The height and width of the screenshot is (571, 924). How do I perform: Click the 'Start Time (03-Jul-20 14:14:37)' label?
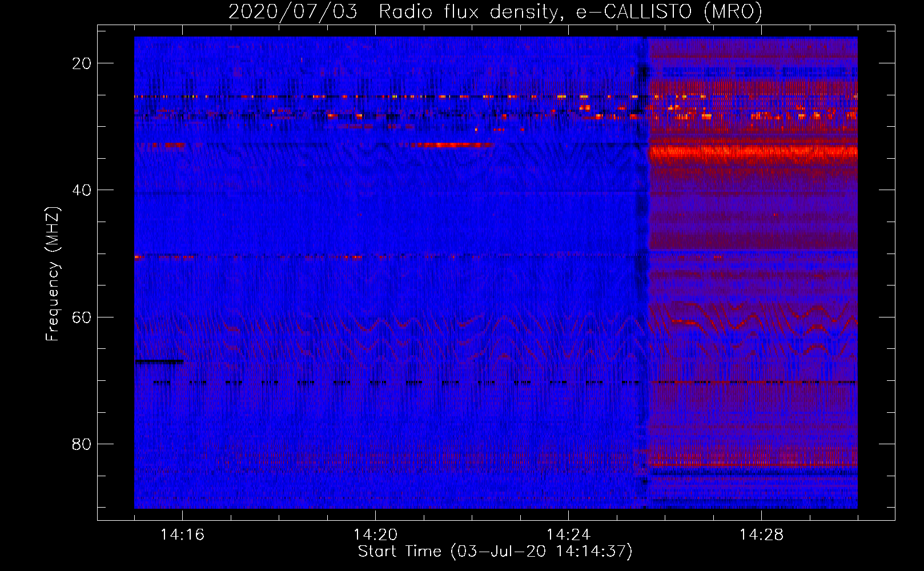pyautogui.click(x=495, y=552)
